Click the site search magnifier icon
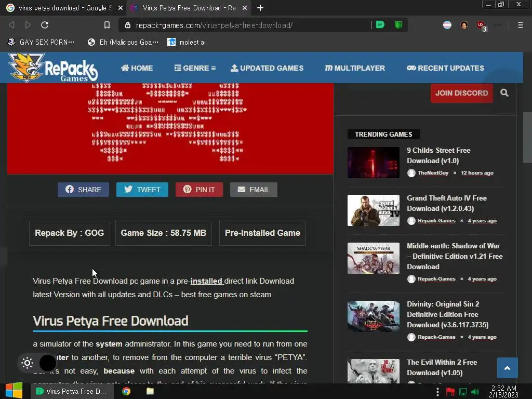 (x=504, y=92)
